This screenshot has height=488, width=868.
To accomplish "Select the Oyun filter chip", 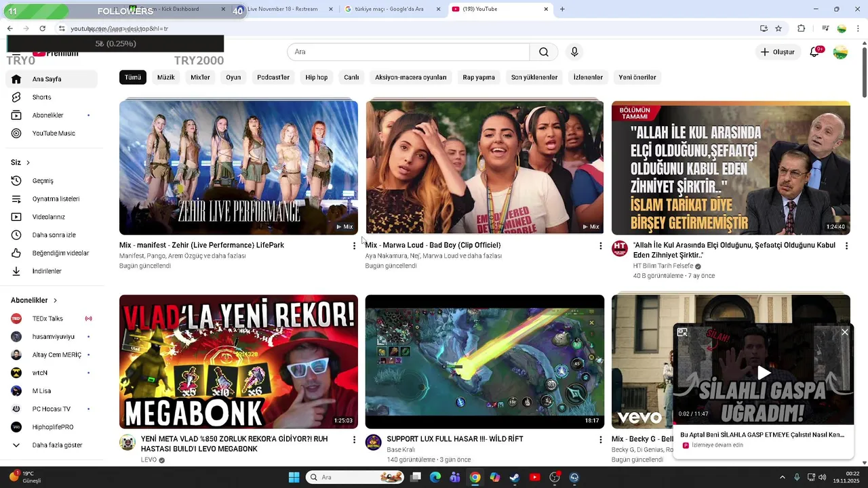I will point(233,77).
